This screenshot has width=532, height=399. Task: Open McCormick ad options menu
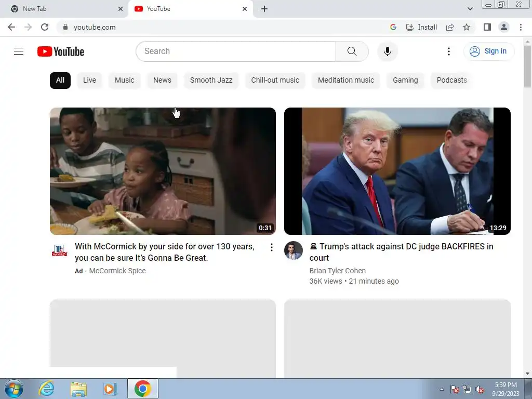[271, 247]
